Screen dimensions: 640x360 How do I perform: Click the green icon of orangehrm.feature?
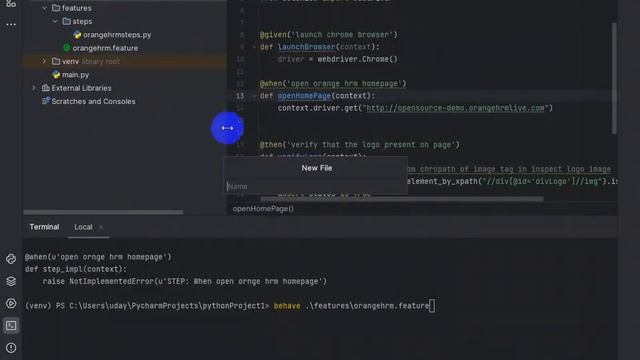tap(67, 48)
